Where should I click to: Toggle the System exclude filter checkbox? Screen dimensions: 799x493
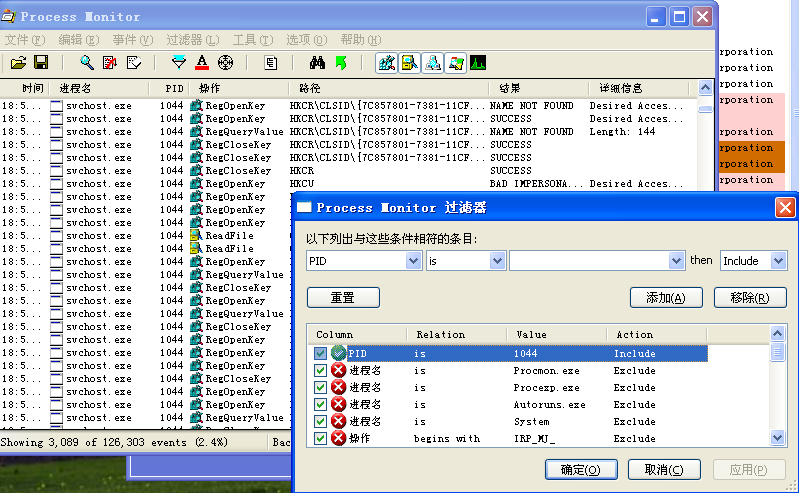coord(320,421)
